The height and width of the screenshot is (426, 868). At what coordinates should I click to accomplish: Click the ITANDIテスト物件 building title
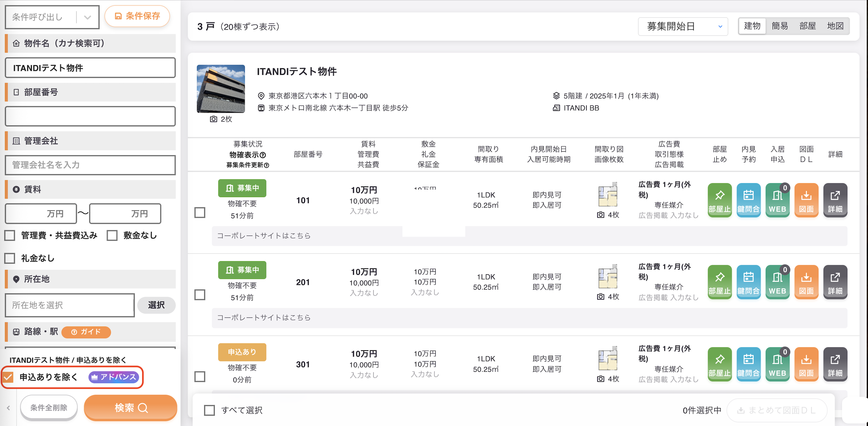click(x=297, y=71)
